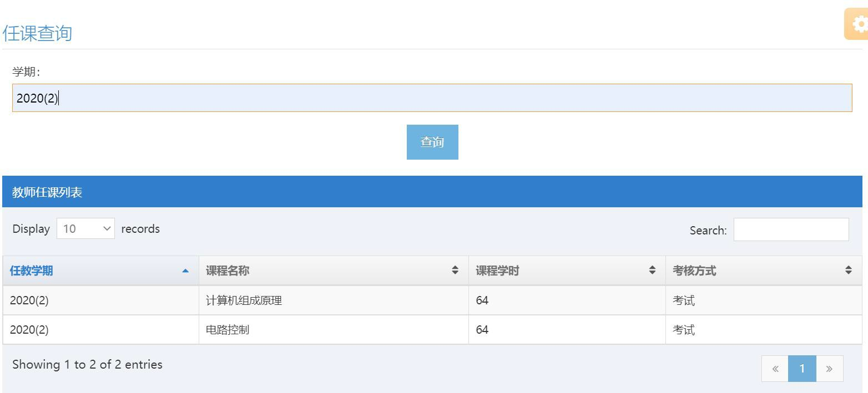Click 64 hours in 计算机组成原理 row
Viewport: 868px width, 393px height.
482,300
